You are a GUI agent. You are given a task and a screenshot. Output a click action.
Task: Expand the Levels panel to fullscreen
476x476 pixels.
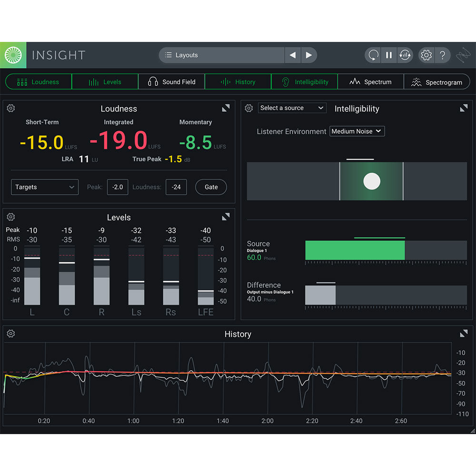(226, 216)
